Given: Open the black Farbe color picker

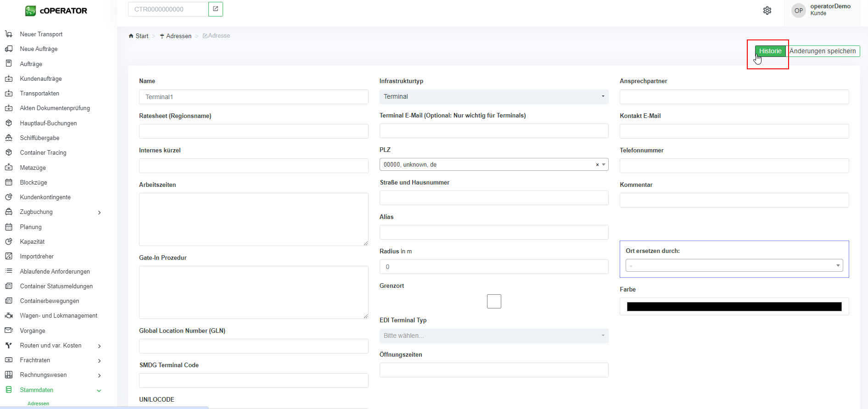Looking at the screenshot, I should (x=734, y=307).
